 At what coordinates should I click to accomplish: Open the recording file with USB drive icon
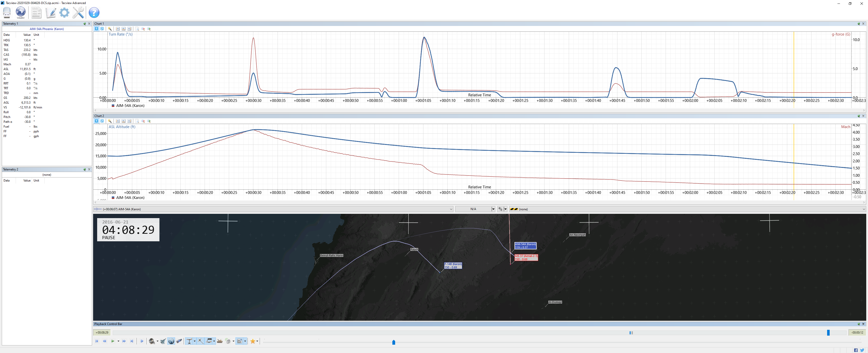coord(7,12)
